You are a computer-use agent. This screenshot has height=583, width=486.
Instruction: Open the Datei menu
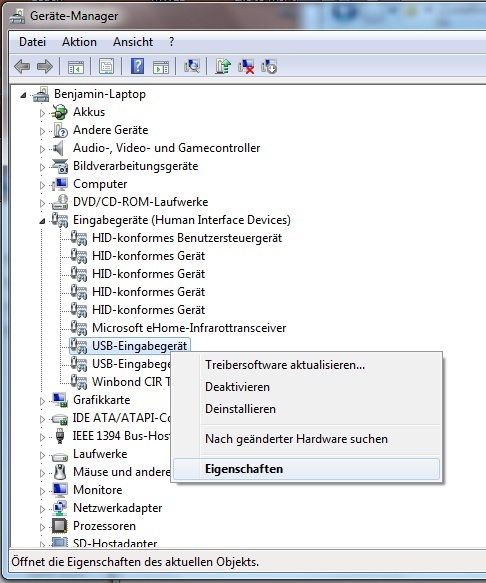32,42
